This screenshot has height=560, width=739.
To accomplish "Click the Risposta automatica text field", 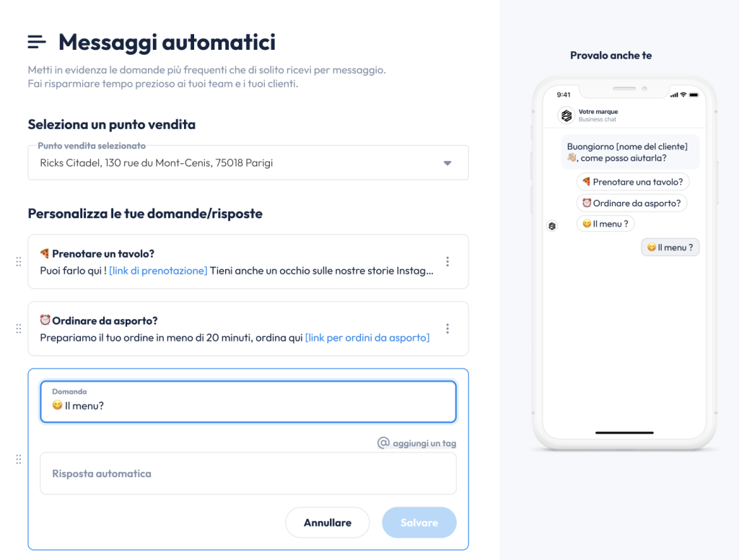I will [248, 473].
